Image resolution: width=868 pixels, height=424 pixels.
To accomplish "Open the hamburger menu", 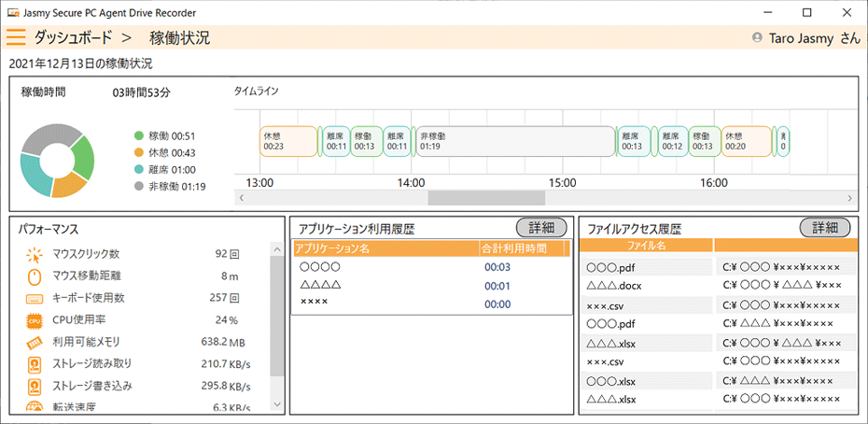I will point(17,38).
